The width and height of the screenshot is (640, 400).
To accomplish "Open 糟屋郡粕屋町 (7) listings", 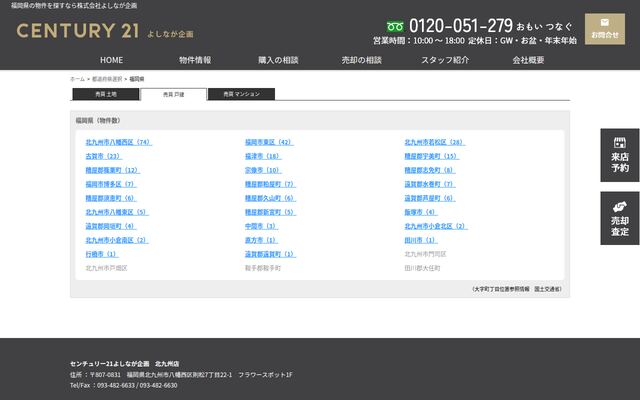I will (270, 184).
